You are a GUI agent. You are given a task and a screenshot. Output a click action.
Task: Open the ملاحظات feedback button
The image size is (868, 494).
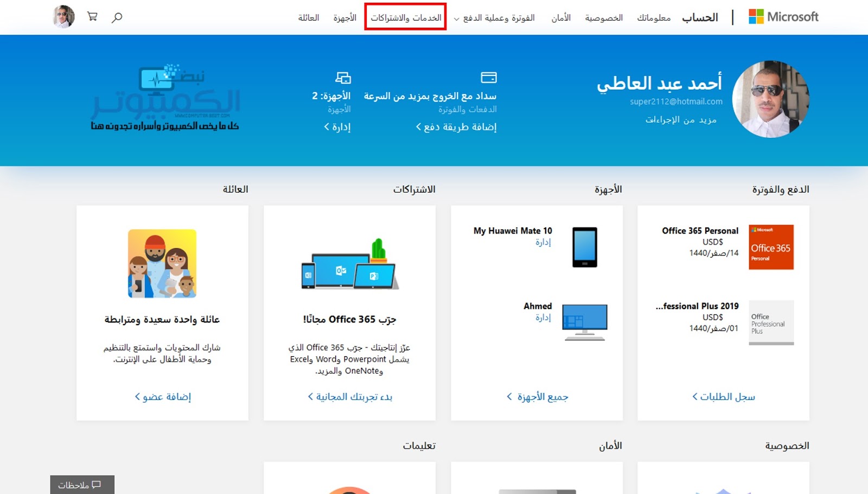click(x=81, y=484)
